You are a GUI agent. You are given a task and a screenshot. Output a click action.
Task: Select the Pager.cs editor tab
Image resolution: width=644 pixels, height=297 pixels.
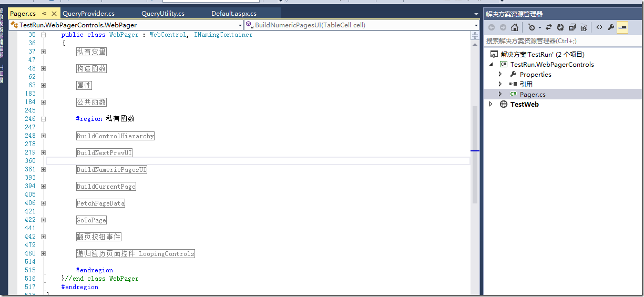pyautogui.click(x=23, y=14)
